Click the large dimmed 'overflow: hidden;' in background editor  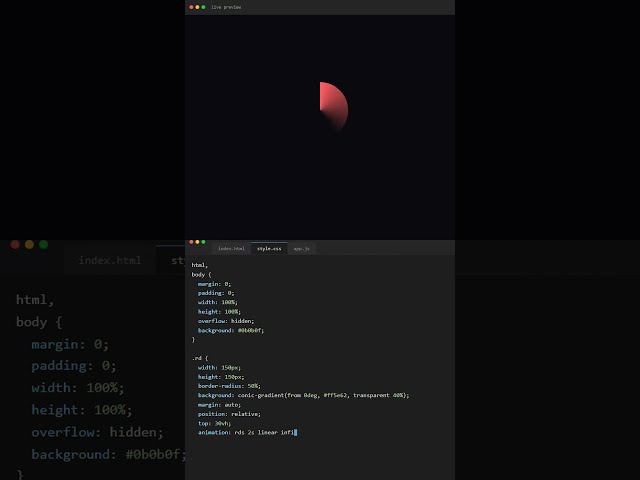tap(97, 432)
